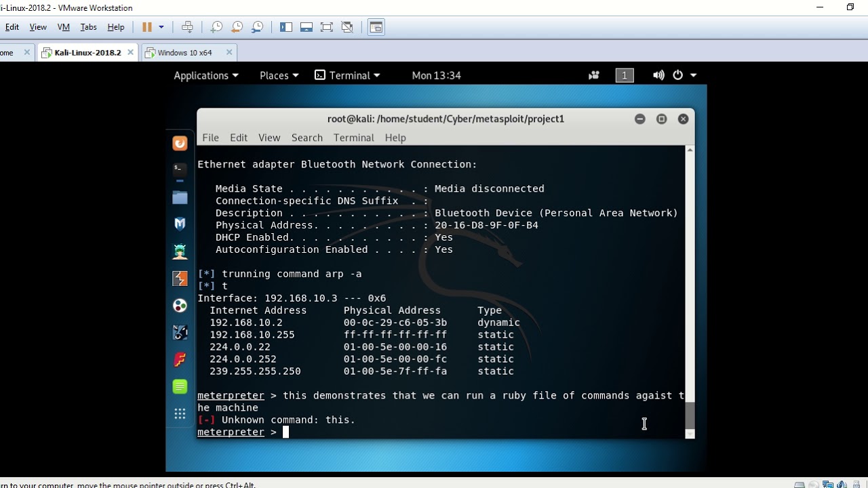Click the 'Unknown command: this.' error text
The height and width of the screenshot is (488, 868).
tap(288, 420)
